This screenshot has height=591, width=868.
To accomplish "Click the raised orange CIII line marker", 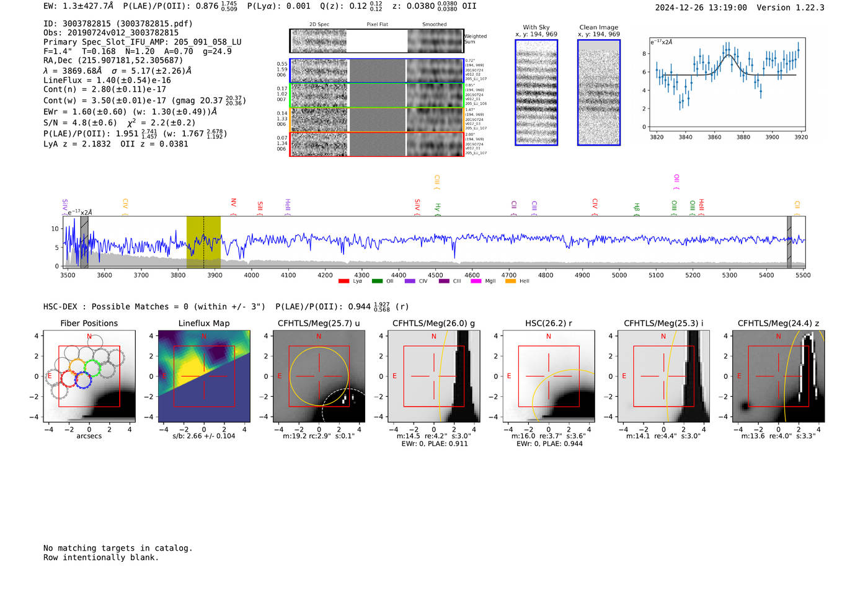I will click(437, 182).
